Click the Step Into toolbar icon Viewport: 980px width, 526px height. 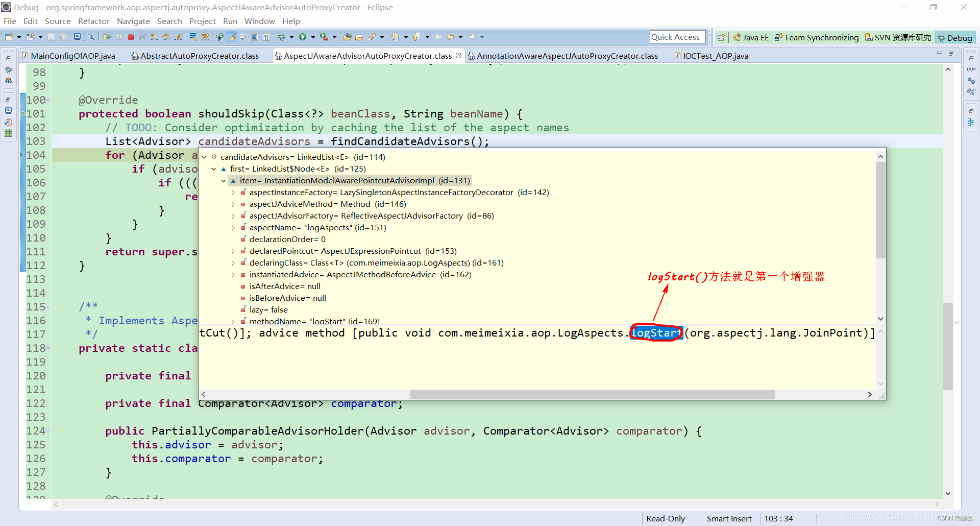154,37
